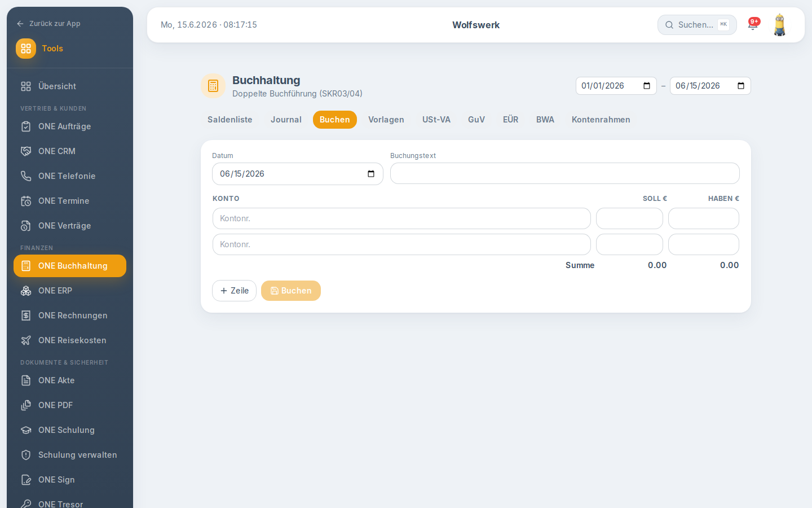This screenshot has height=508, width=812.
Task: Open calendar picker for start date 01/01/2026
Action: (x=647, y=86)
